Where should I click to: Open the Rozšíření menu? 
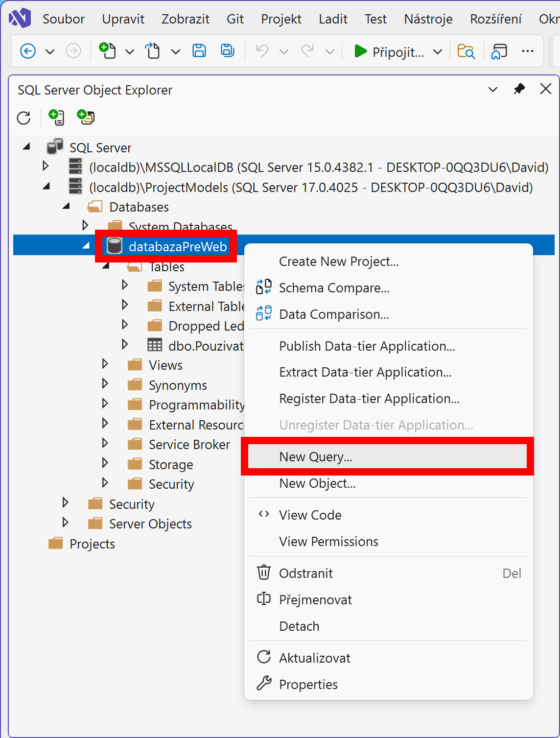click(496, 19)
